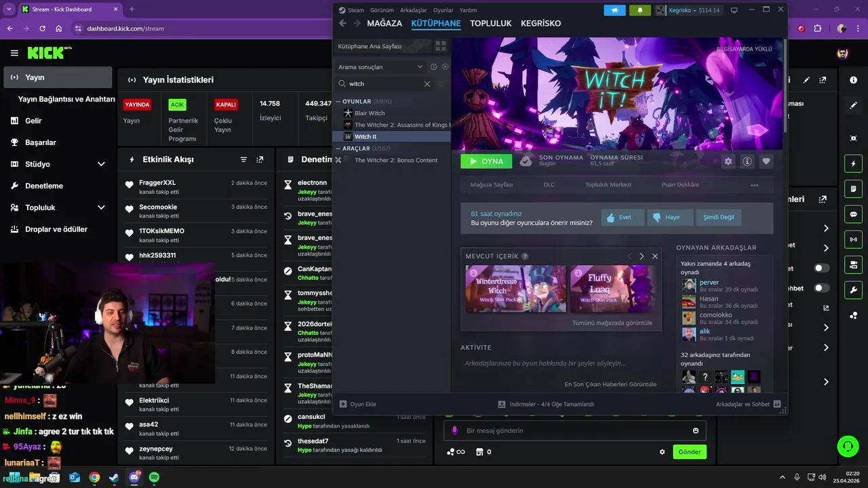The height and width of the screenshot is (488, 868).
Task: Click wrench tools icon in Kick right sidebar
Action: pos(853,289)
